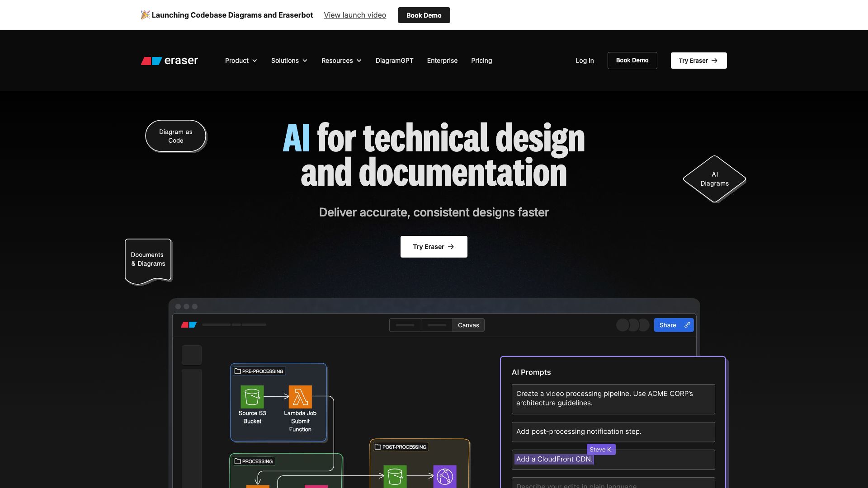Image resolution: width=868 pixels, height=488 pixels.
Task: Click the Eraser logo in the navigation bar
Action: coord(169,60)
